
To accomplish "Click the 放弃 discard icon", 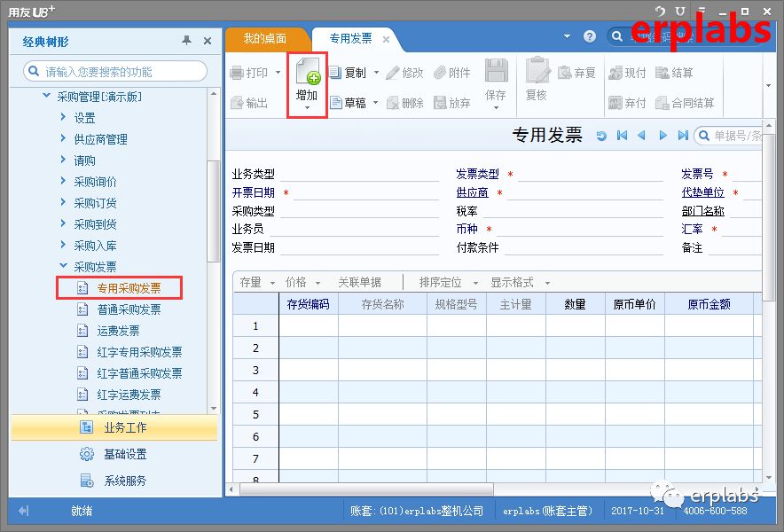I will [x=440, y=103].
